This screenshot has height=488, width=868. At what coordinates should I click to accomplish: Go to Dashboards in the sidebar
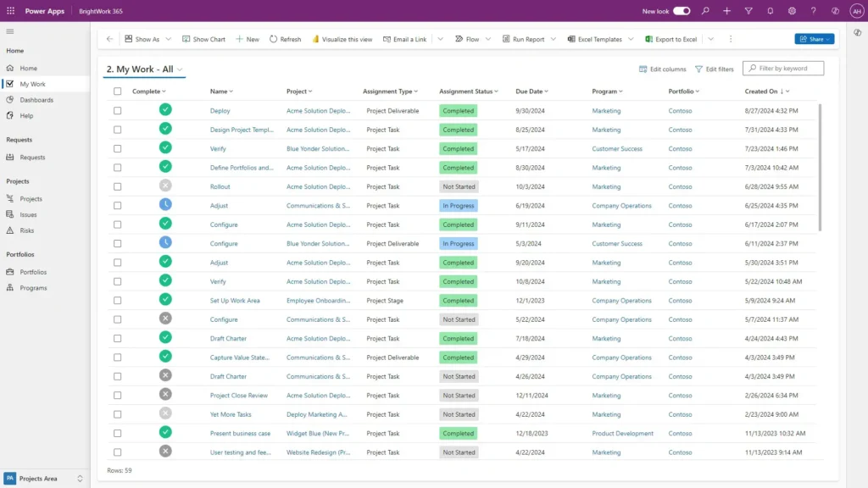point(36,100)
